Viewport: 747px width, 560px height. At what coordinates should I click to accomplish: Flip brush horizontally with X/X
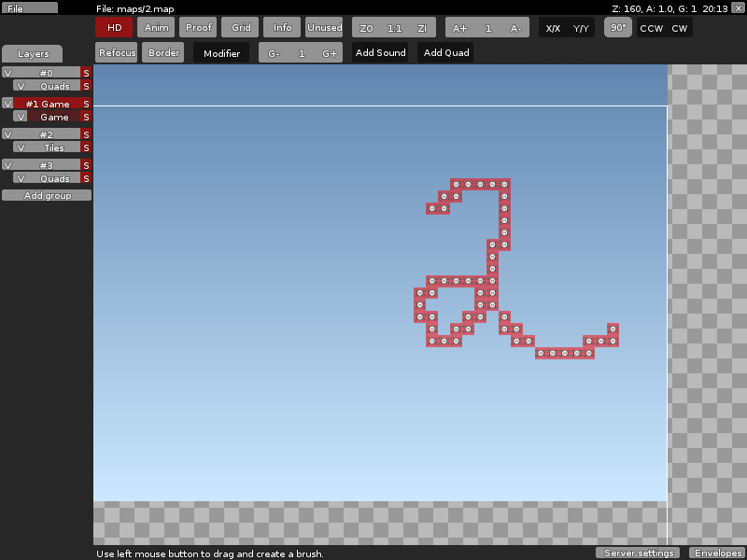point(553,28)
